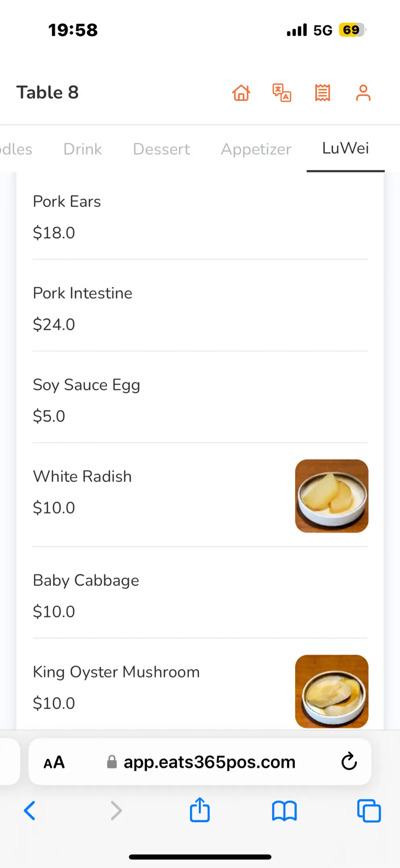Open the AA text size menu
The height and width of the screenshot is (868, 400).
(x=54, y=762)
